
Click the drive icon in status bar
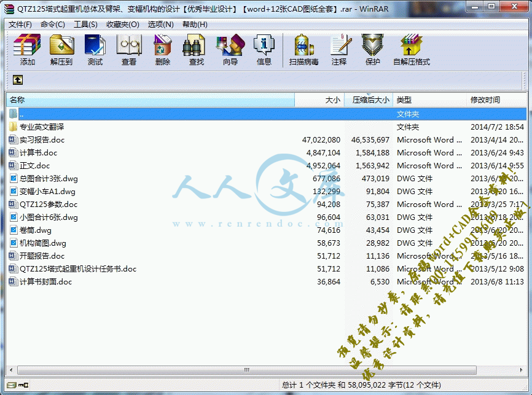pos(12,385)
